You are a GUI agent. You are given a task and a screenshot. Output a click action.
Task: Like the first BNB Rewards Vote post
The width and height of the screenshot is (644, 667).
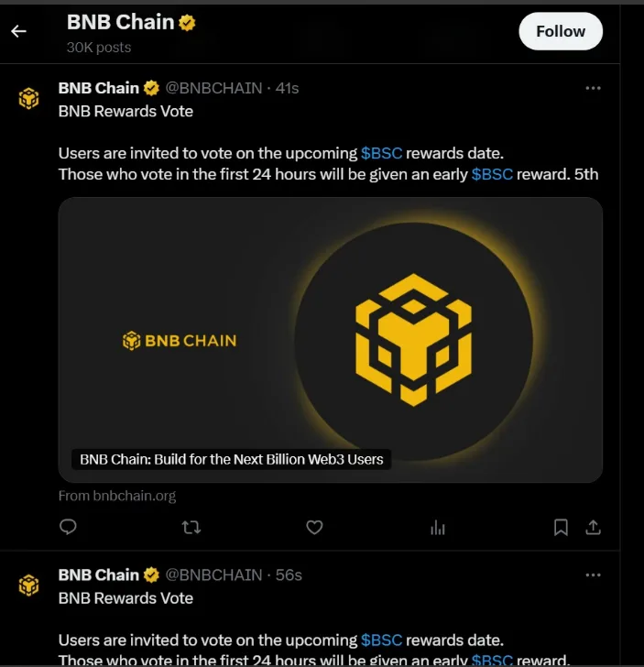(x=314, y=527)
